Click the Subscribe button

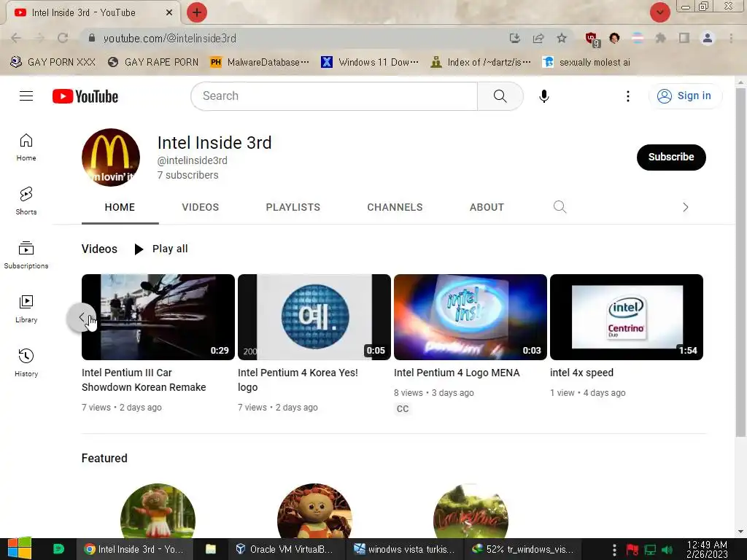coord(671,157)
